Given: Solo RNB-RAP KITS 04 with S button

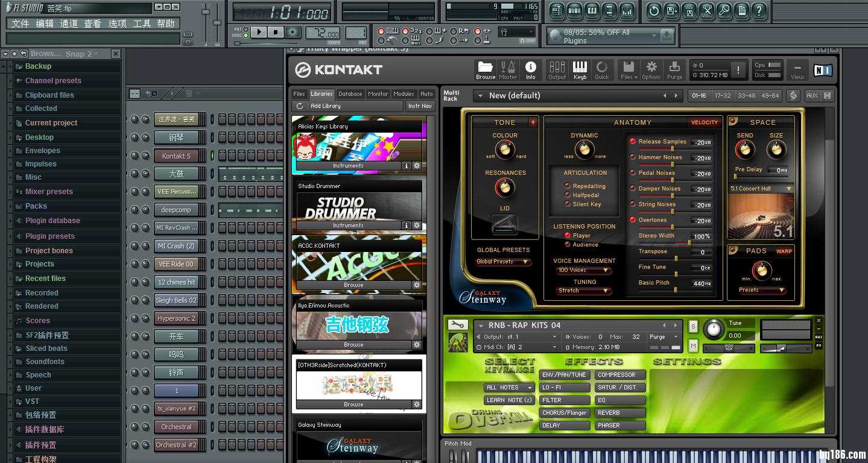Looking at the screenshot, I should pos(693,327).
